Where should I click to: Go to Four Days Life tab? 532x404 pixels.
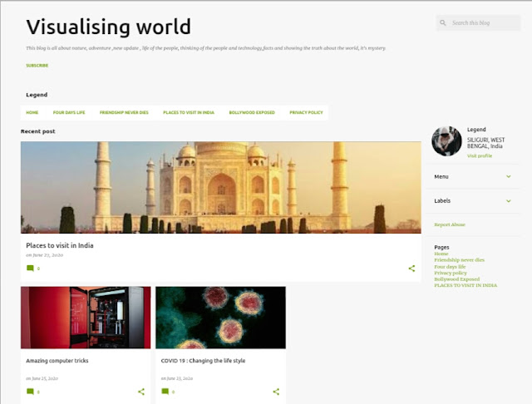[x=69, y=112]
